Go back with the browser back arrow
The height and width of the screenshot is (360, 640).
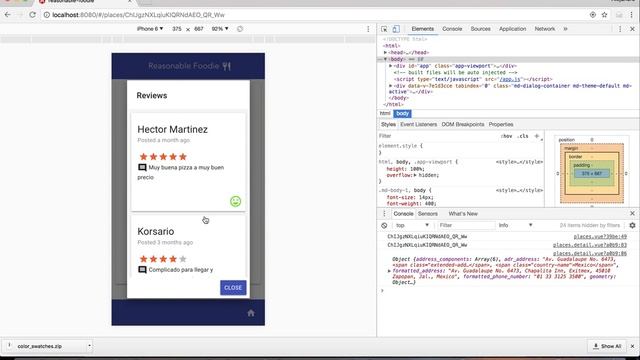click(7, 15)
